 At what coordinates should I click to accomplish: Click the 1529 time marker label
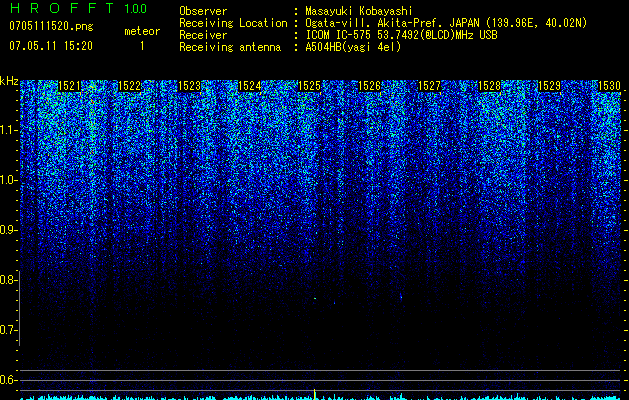click(549, 86)
